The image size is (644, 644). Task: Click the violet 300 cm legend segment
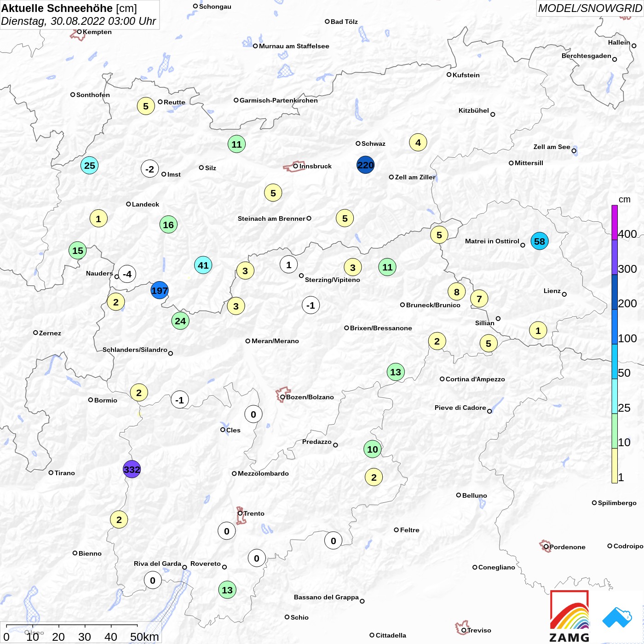pos(615,258)
